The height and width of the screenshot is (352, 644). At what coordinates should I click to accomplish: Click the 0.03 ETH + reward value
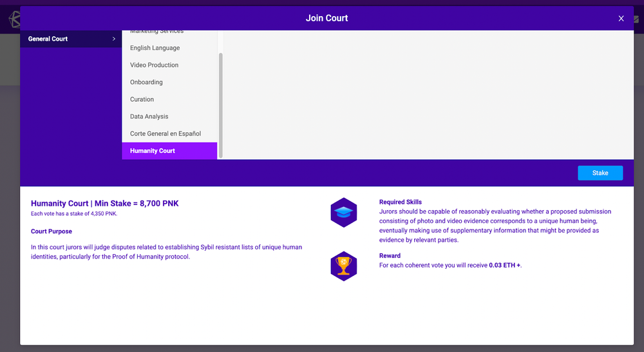(504, 265)
